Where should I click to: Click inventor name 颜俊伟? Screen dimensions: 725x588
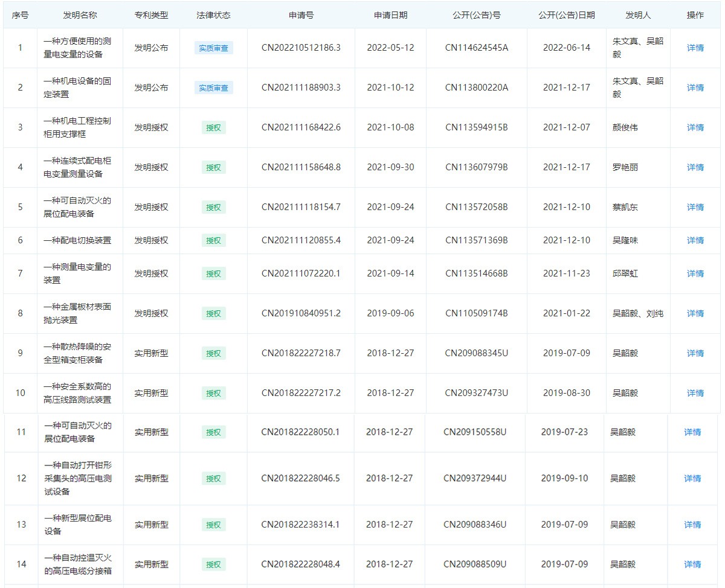[x=625, y=127]
